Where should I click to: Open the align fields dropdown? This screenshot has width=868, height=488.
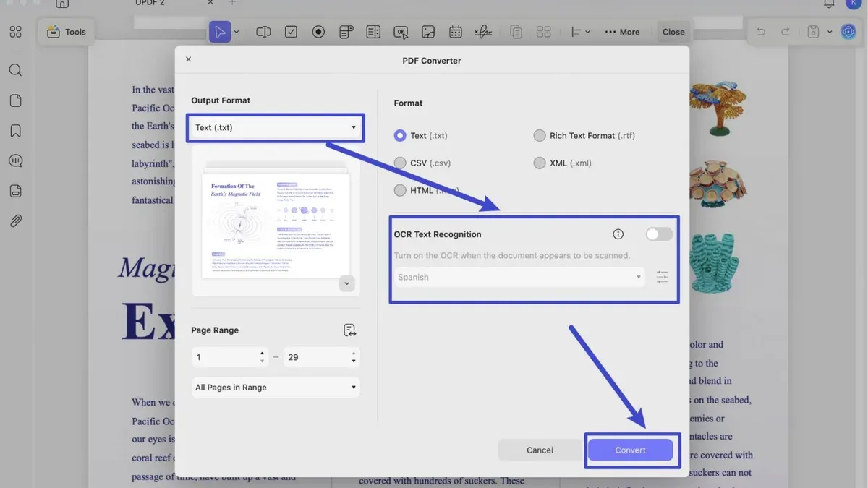pos(580,32)
